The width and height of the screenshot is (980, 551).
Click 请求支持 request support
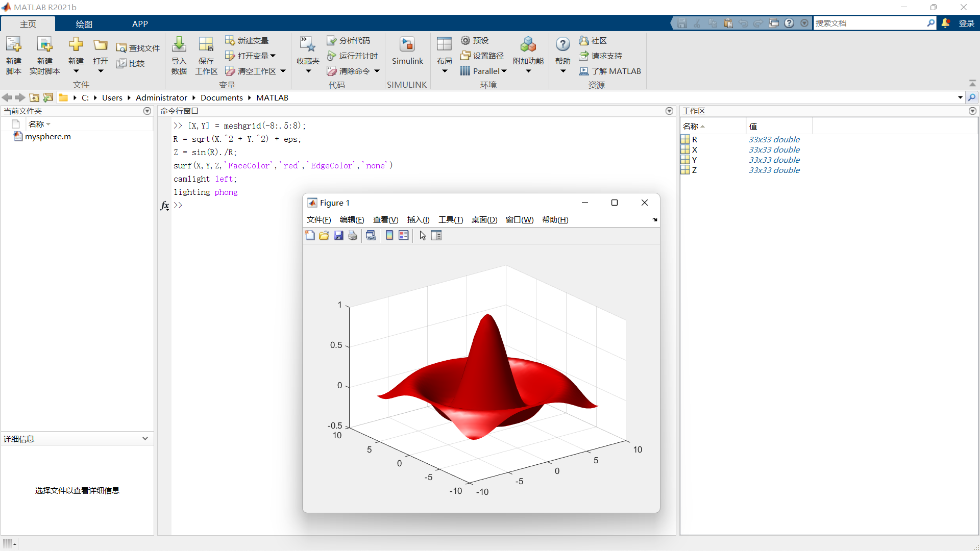tap(600, 56)
